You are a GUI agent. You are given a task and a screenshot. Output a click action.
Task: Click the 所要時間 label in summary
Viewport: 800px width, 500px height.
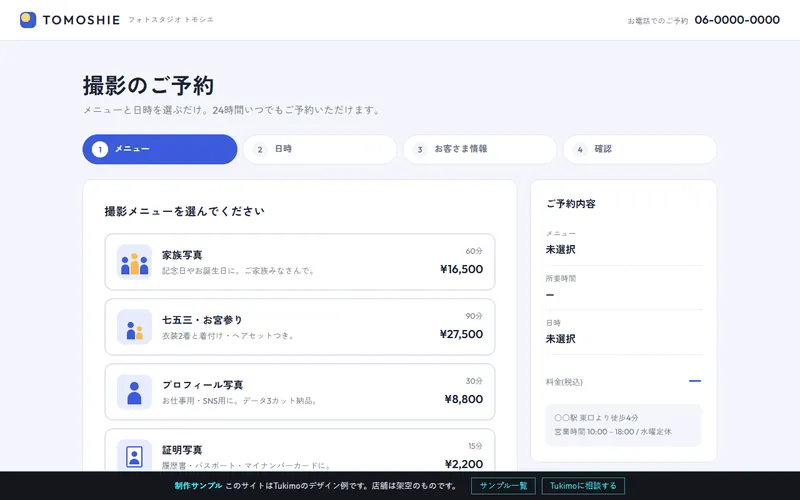tap(561, 279)
